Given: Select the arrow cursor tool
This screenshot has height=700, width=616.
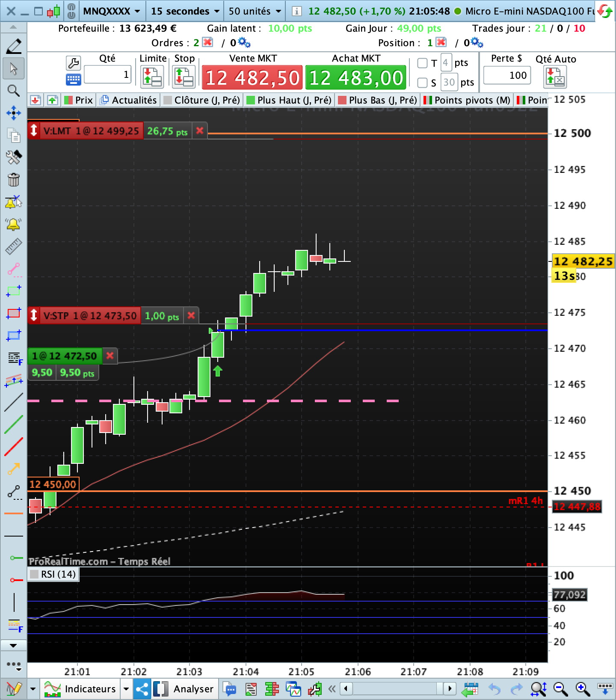Looking at the screenshot, I should tap(14, 68).
